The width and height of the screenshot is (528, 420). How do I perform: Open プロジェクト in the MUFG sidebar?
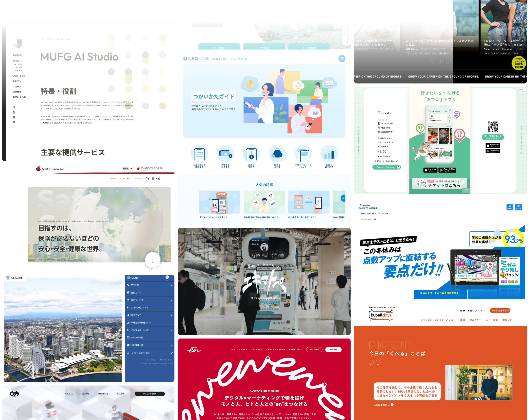(x=19, y=76)
